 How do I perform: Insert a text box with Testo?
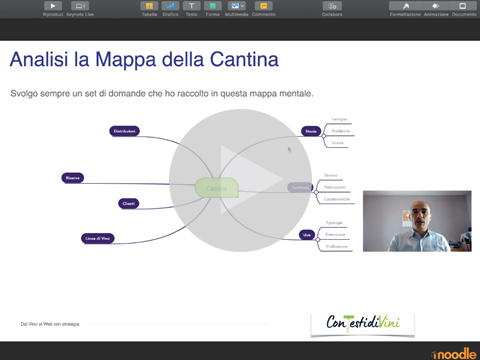point(192,6)
